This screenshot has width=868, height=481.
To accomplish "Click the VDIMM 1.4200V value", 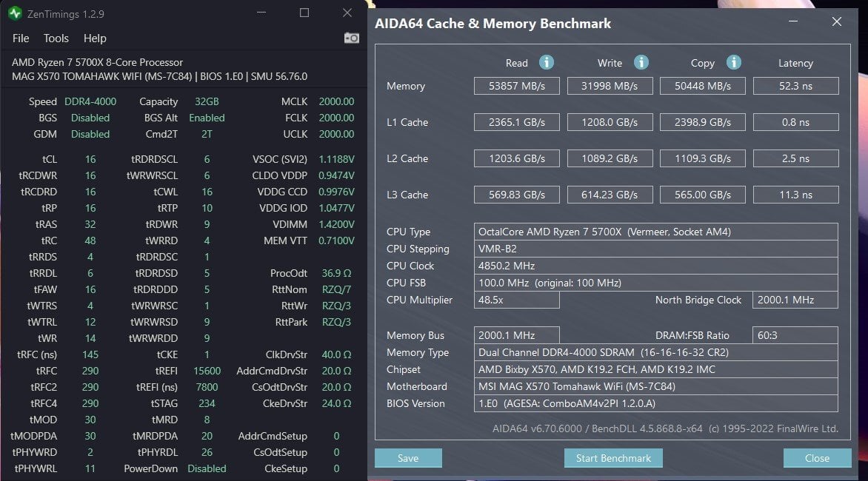I will pyautogui.click(x=336, y=224).
